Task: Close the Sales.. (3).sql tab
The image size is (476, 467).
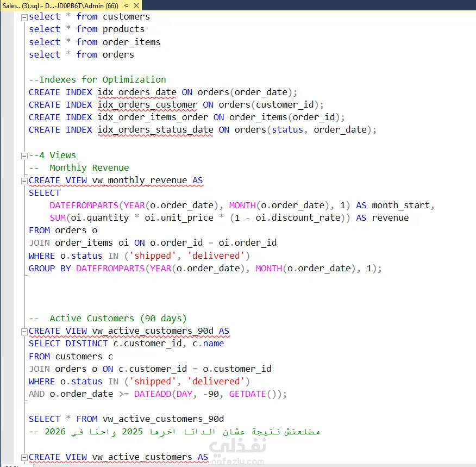Action: (x=136, y=5)
